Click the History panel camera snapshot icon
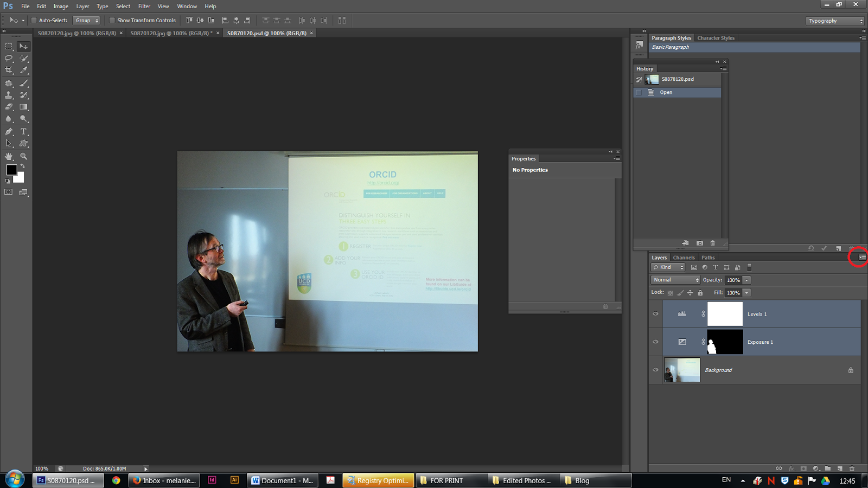Viewport: 868px width, 488px height. click(699, 243)
